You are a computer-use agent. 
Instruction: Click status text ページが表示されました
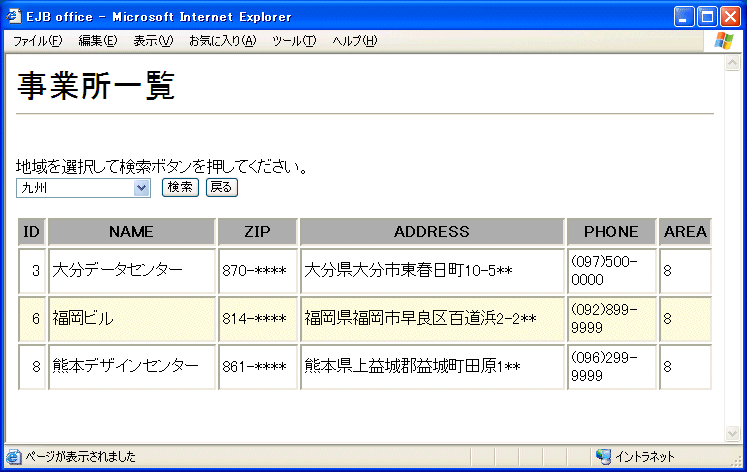(81, 457)
